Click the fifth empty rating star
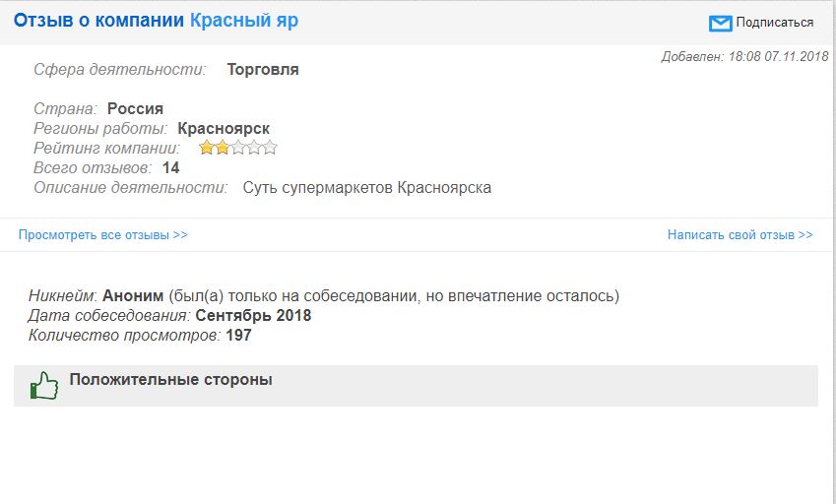 point(270,148)
